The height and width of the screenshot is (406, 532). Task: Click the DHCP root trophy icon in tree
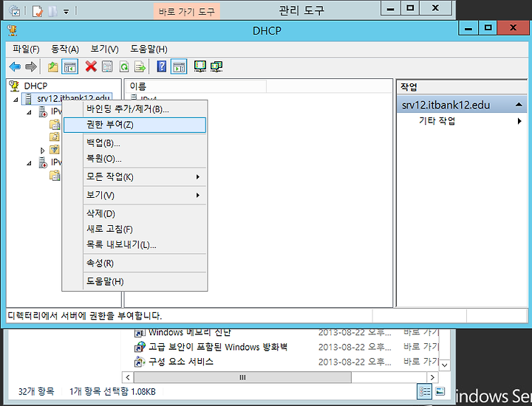(14, 86)
